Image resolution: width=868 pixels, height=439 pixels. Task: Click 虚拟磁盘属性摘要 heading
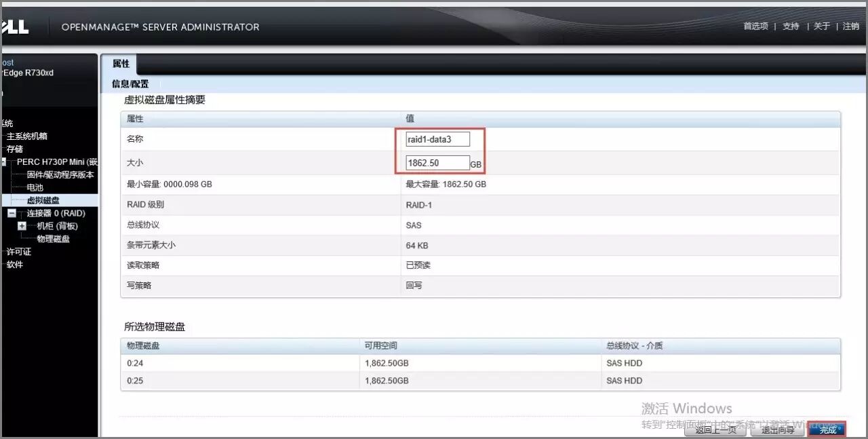(165, 100)
